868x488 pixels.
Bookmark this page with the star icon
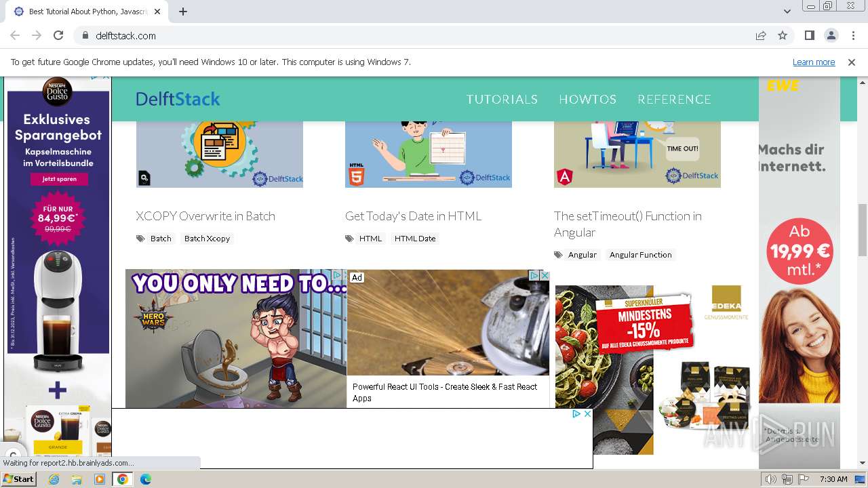783,35
